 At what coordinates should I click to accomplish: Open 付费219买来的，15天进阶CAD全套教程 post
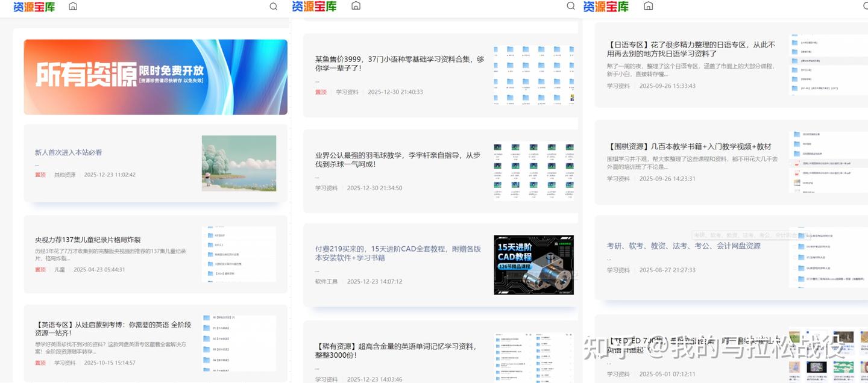pos(398,253)
